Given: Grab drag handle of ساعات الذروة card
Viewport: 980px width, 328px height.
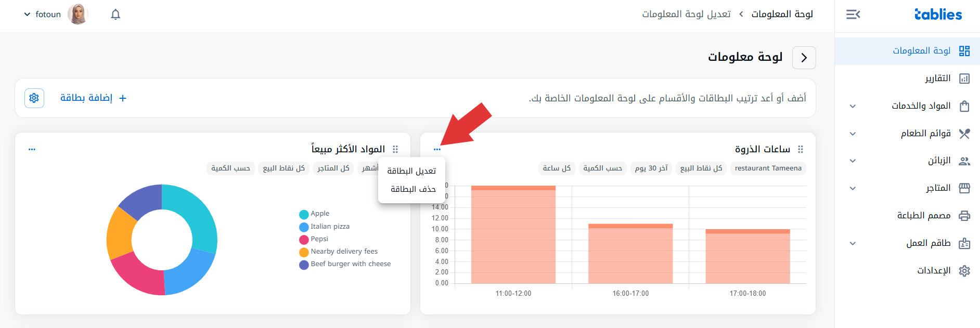Looking at the screenshot, I should tap(801, 149).
